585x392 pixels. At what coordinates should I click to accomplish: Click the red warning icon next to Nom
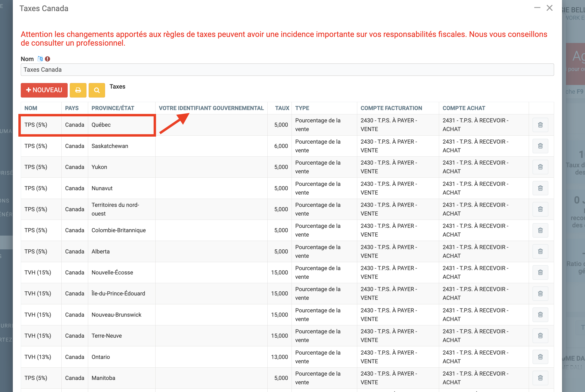(x=48, y=59)
